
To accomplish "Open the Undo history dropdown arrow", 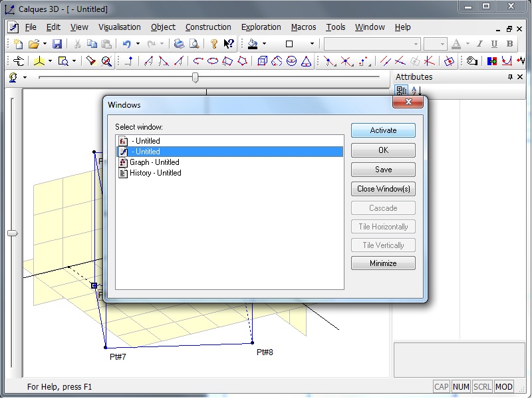I will [138, 44].
